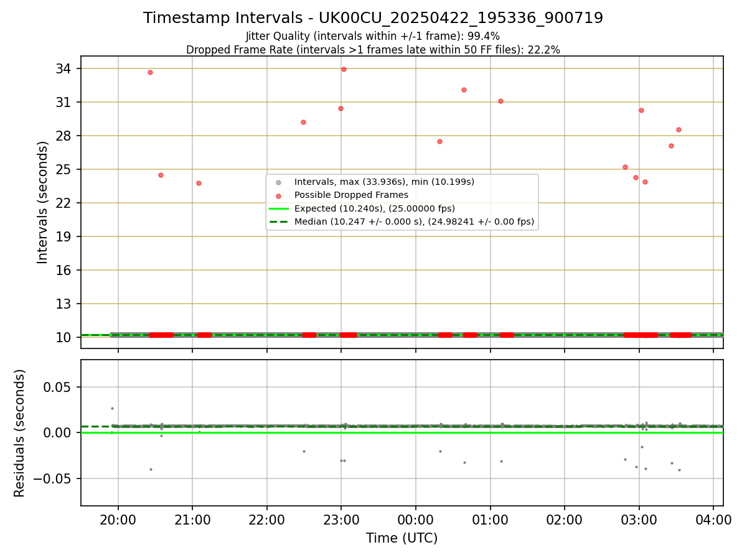Click the 25 tick label on the intervals axis
Viewport: 747px width, 560px height.
coord(65,169)
